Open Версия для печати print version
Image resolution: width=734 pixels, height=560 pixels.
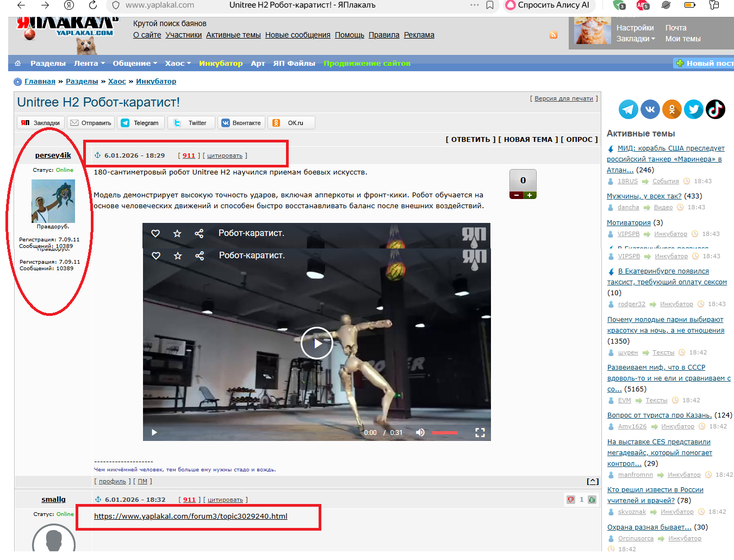pos(564,98)
